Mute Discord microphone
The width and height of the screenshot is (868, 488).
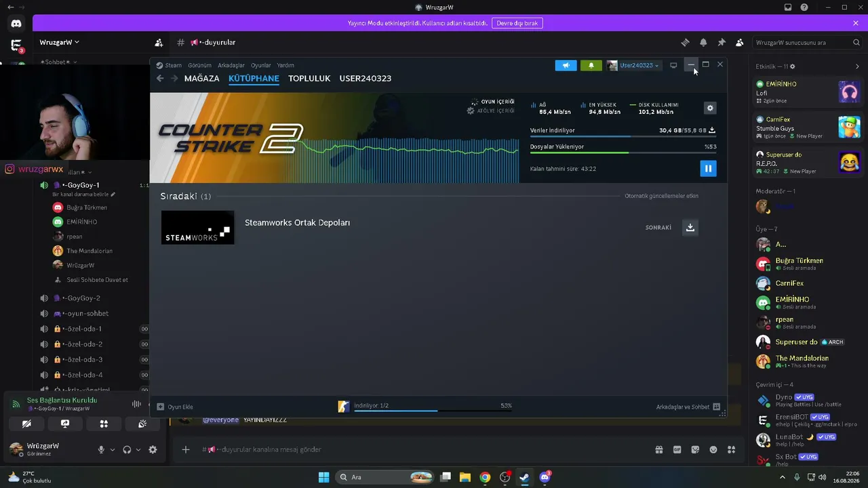coord(101,449)
